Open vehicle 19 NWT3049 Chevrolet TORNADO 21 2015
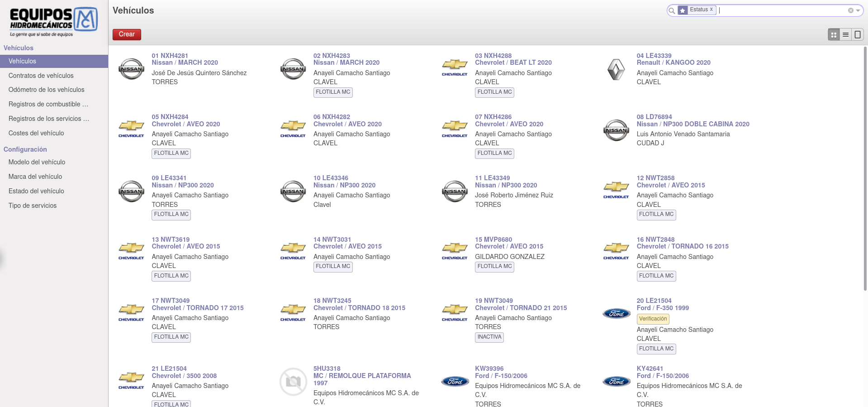 521,304
